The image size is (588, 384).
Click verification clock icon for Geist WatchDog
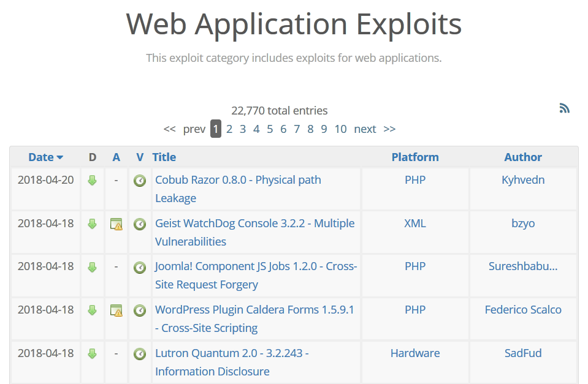tap(140, 224)
